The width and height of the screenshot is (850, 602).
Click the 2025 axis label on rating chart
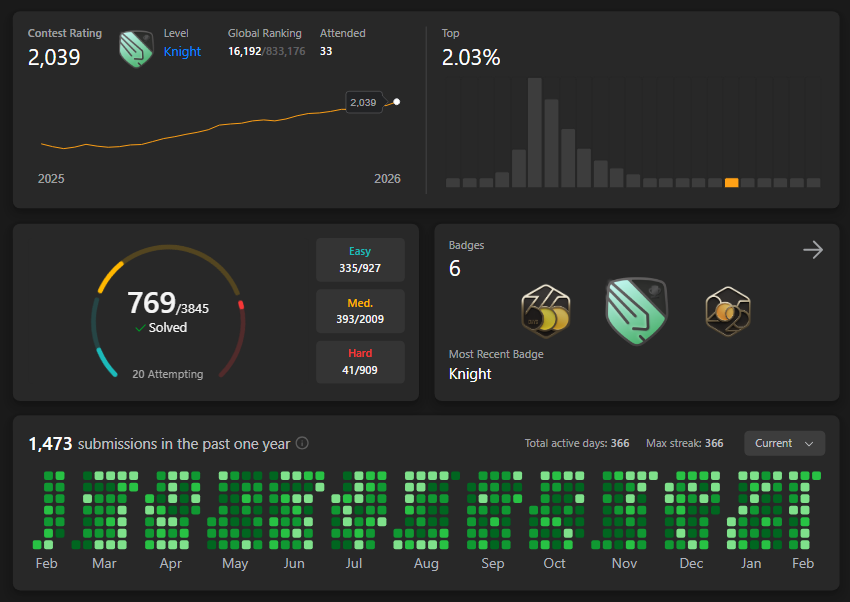51,179
